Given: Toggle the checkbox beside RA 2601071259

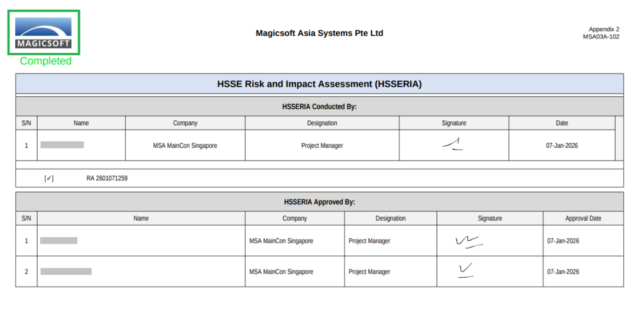Looking at the screenshot, I should click(x=49, y=179).
